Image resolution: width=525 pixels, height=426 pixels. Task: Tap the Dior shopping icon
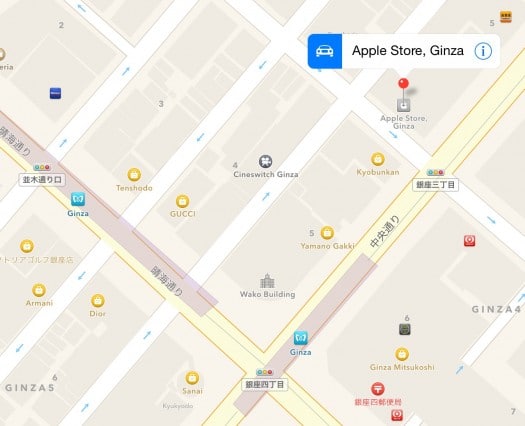point(98,301)
